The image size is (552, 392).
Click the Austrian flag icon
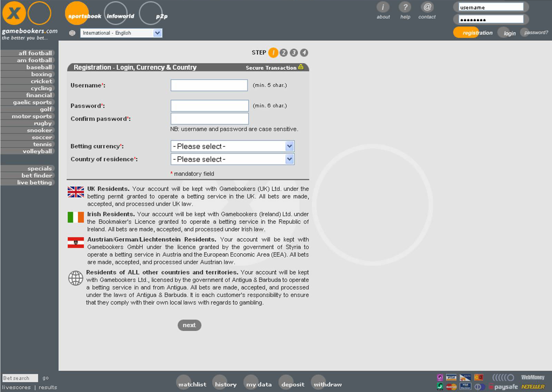(x=76, y=242)
